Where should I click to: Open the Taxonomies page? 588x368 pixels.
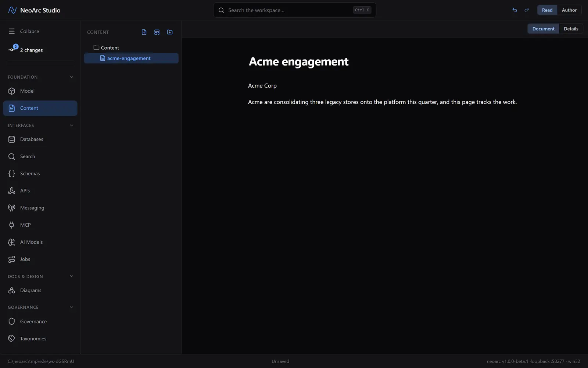click(40, 339)
